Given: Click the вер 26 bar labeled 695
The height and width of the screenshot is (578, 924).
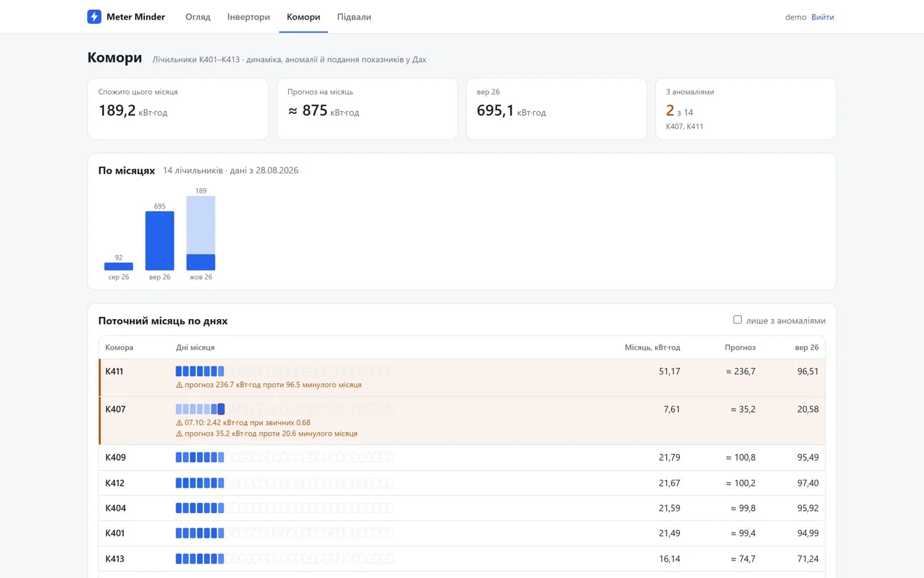Looking at the screenshot, I should coord(159,240).
